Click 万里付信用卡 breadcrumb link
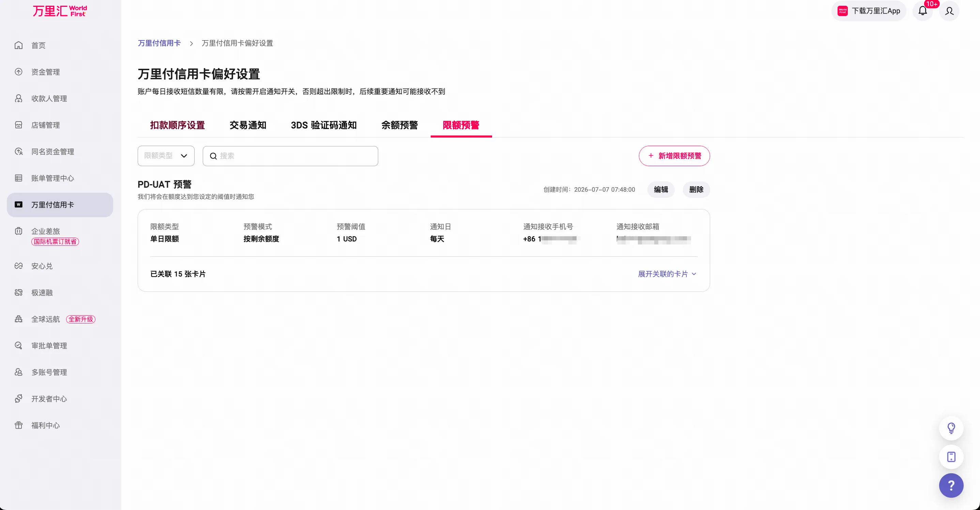 tap(159, 43)
